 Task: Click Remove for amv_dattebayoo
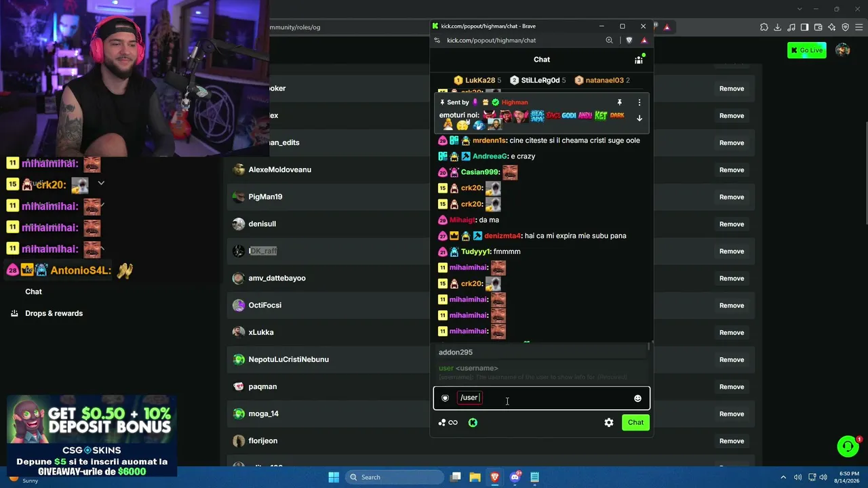(x=732, y=279)
